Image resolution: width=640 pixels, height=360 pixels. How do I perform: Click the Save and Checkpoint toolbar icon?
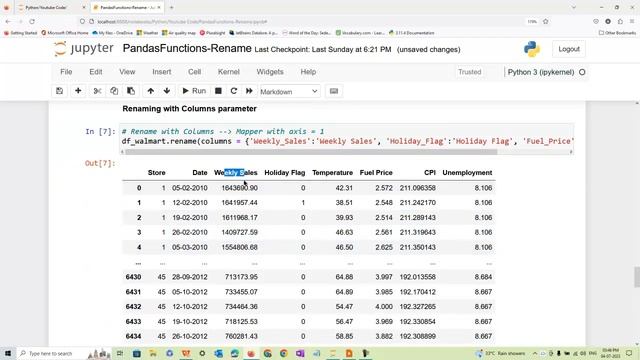pyautogui.click(x=60, y=91)
